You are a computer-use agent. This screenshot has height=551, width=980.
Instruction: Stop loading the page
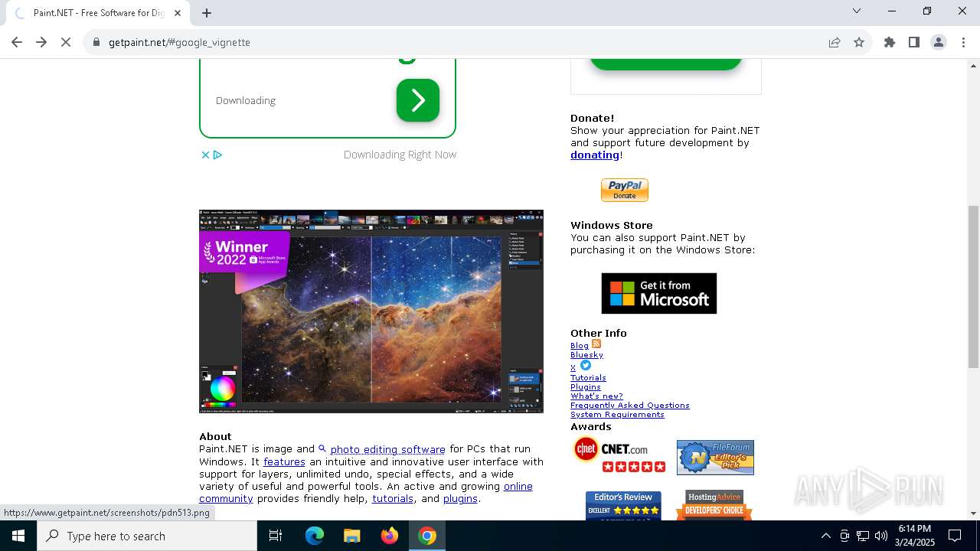pos(66,42)
